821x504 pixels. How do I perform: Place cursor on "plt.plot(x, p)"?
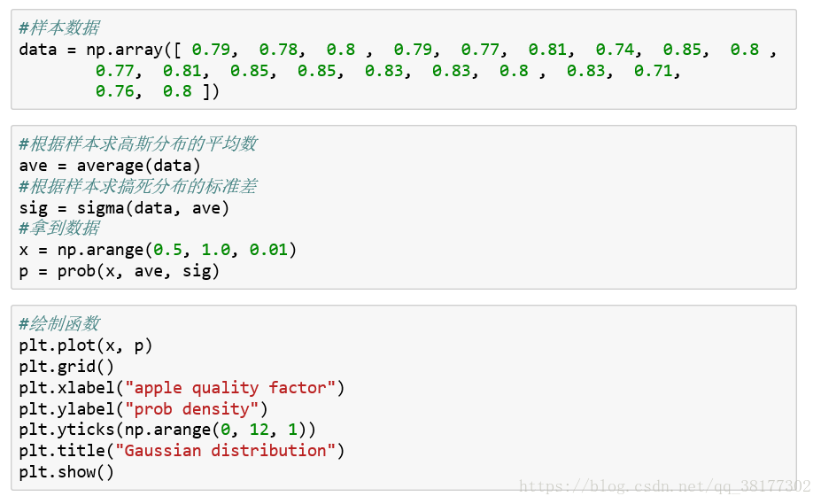pos(86,345)
